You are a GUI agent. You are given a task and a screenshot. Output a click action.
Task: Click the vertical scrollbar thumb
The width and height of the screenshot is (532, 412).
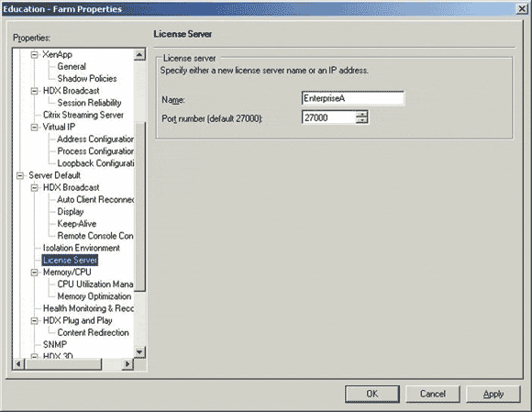(x=140, y=206)
